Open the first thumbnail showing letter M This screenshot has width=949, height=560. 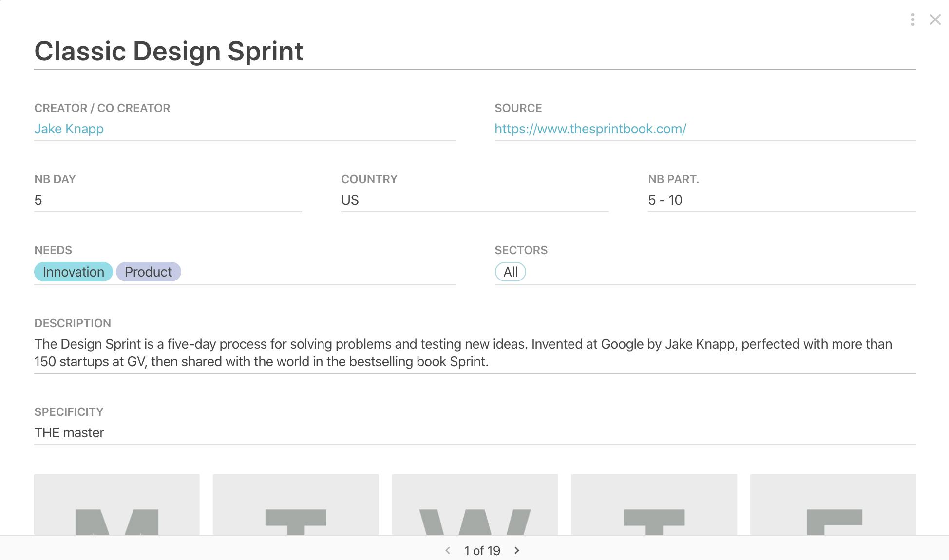pos(117,504)
